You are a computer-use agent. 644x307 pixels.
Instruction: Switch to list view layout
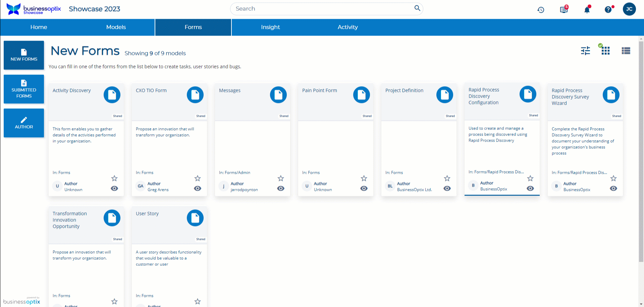point(626,51)
